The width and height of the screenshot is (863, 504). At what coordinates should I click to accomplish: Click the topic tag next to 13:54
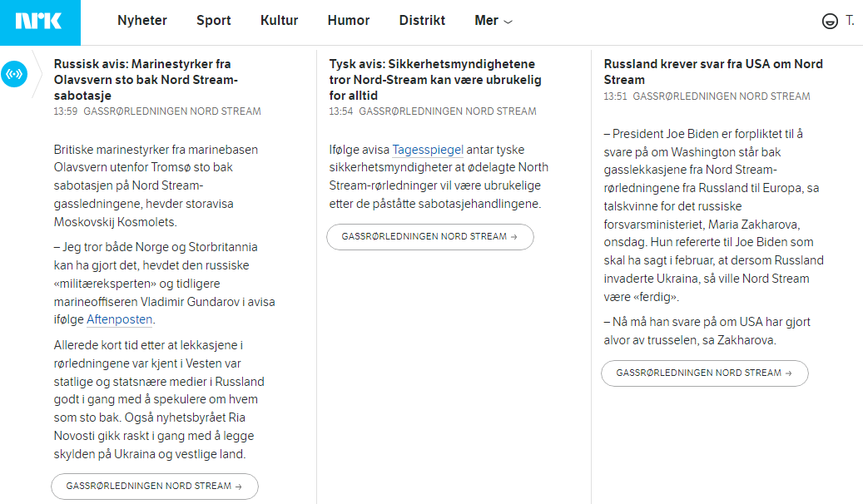click(448, 111)
